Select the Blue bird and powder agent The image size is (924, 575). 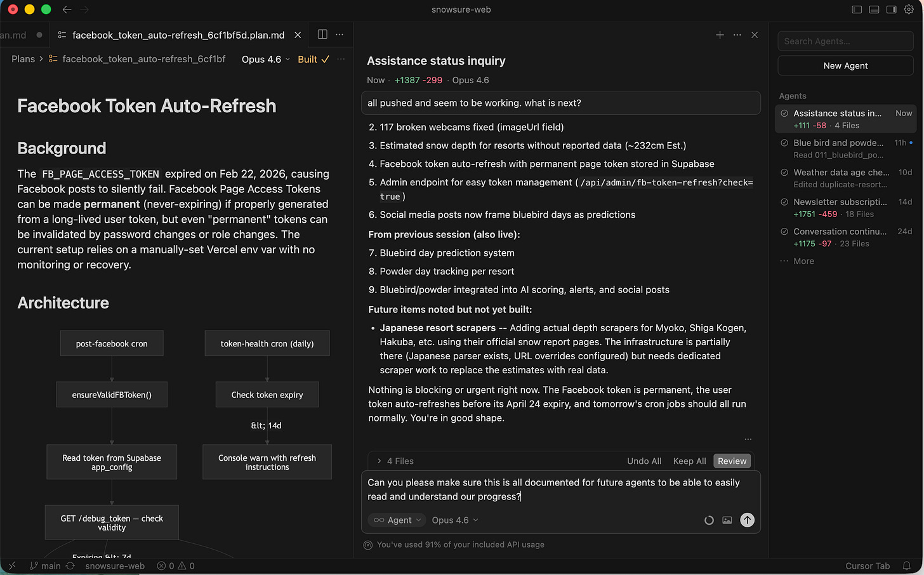point(846,149)
